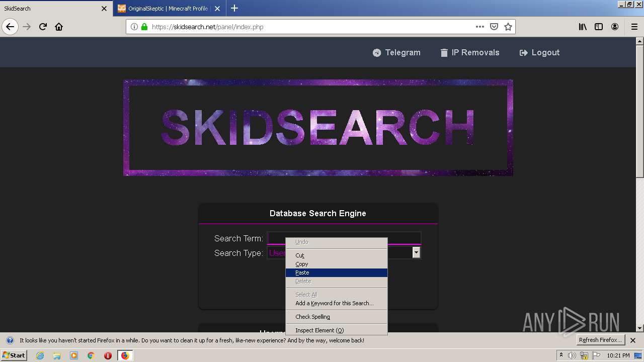Click the vertical page scrollbar thumb

tap(640, 111)
